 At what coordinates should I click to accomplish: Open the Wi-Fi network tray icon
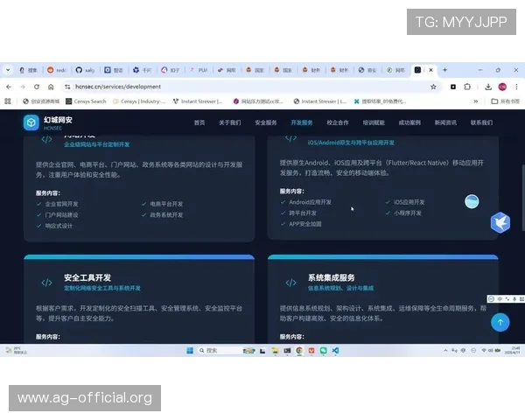coord(484,350)
